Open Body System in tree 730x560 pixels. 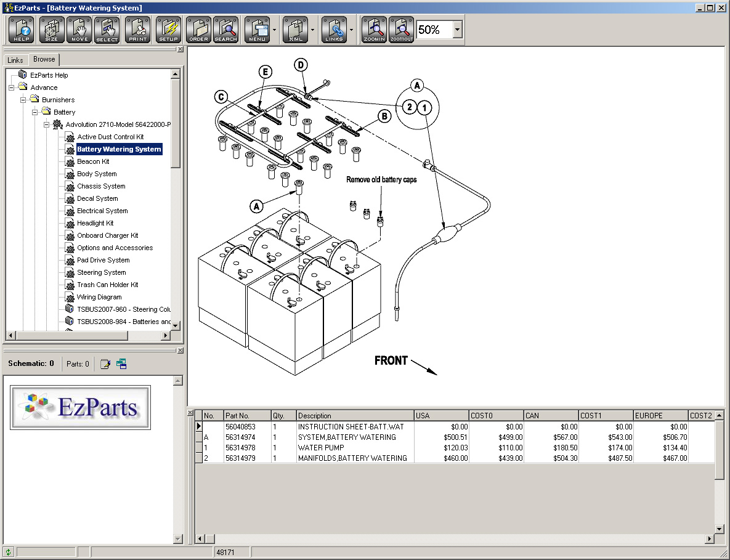pyautogui.click(x=97, y=174)
